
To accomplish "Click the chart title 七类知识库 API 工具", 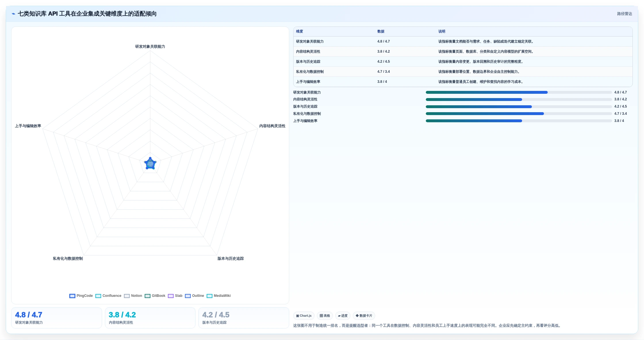I will point(87,14).
